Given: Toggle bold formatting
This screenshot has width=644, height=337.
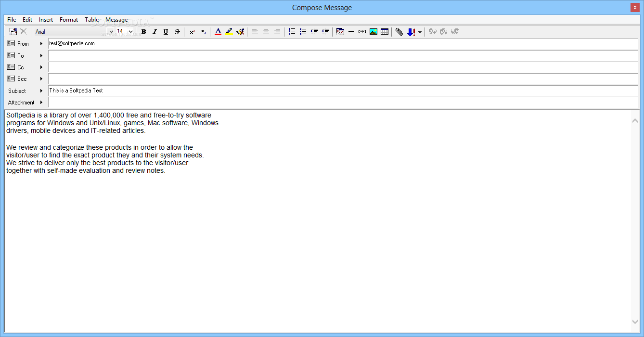Looking at the screenshot, I should [143, 32].
